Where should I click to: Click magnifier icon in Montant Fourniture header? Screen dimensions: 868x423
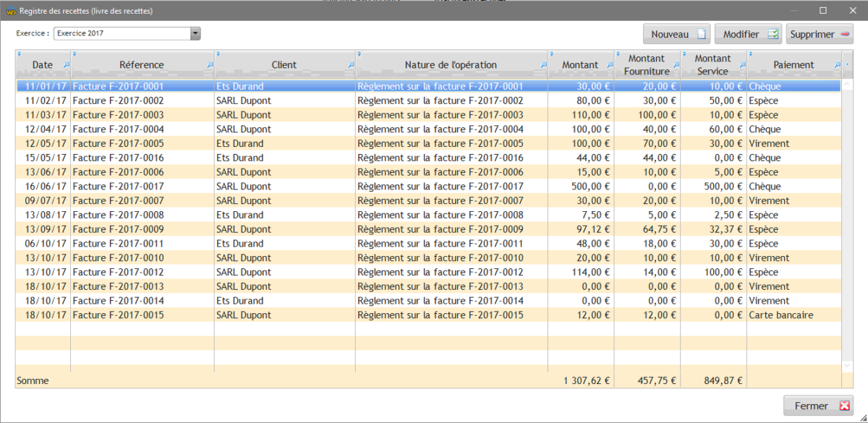click(676, 65)
